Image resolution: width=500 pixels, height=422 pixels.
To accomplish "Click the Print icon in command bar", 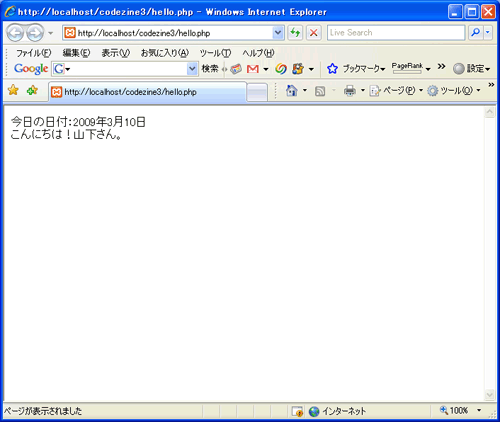I will click(x=350, y=90).
